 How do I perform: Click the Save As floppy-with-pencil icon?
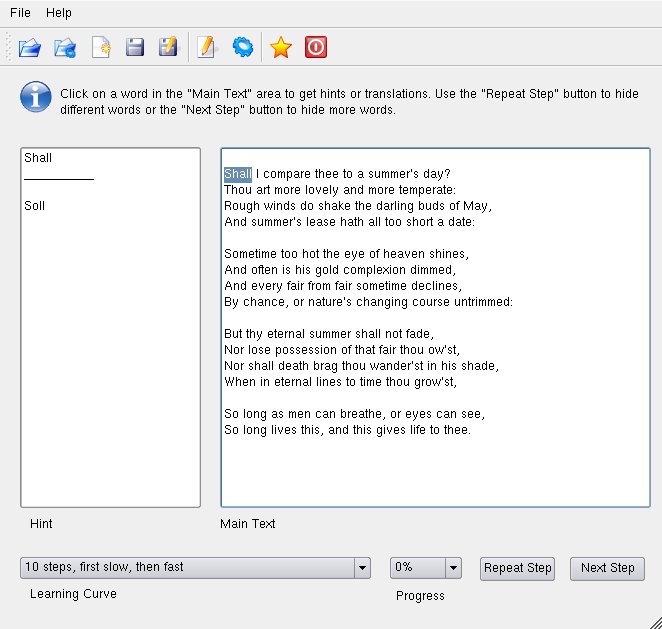click(x=168, y=47)
